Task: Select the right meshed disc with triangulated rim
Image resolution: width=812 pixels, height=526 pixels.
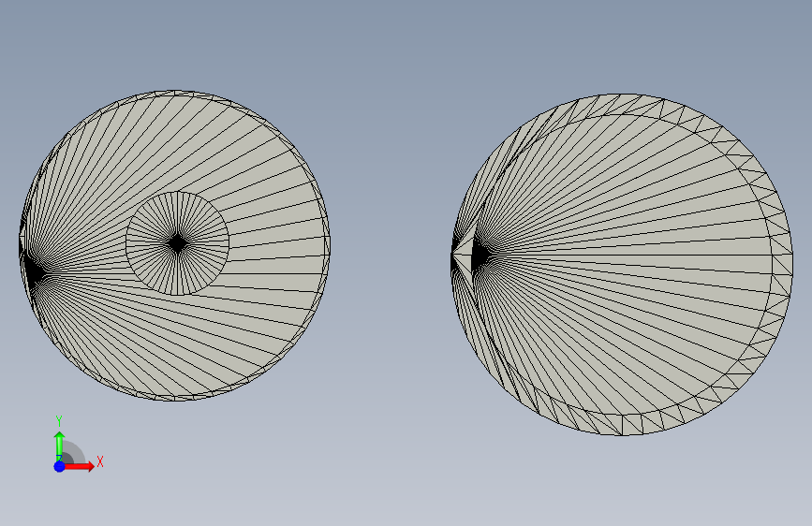Action: click(x=622, y=265)
